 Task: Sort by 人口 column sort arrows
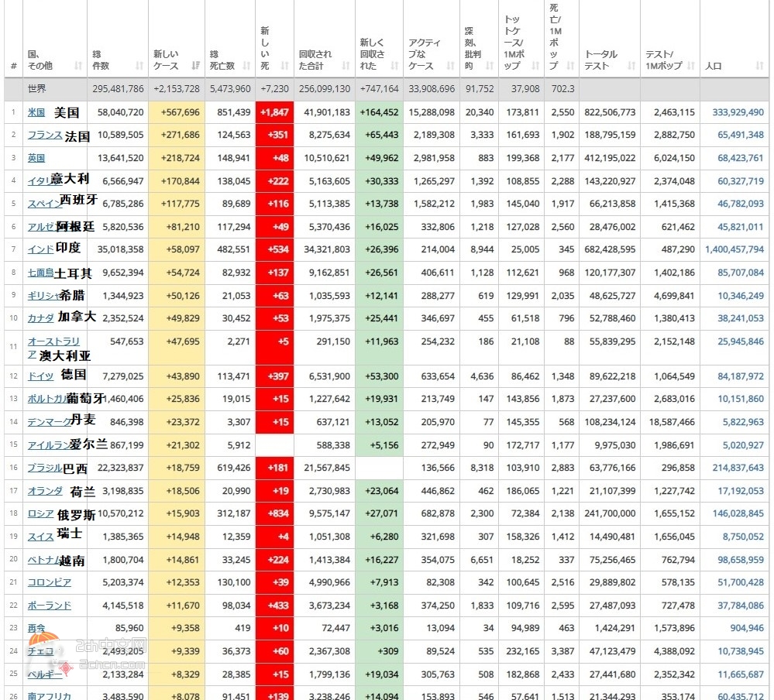pos(760,66)
